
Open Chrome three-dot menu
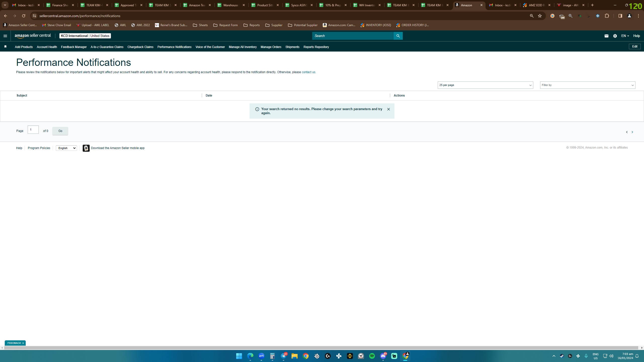click(x=638, y=16)
